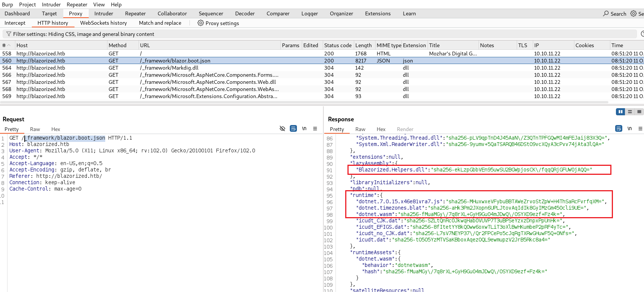Toggle word wrap in Request panel
The image size is (644, 292).
293,128
